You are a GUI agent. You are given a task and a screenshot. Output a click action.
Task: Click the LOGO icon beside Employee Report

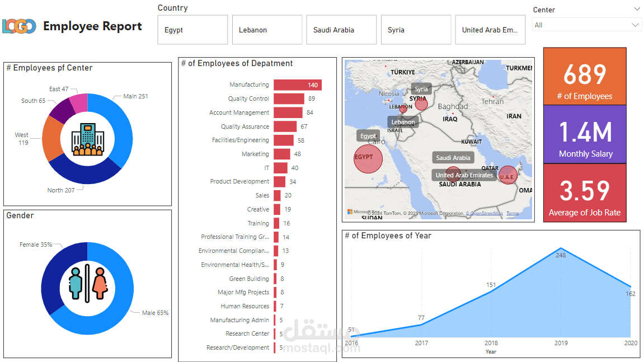click(x=19, y=26)
